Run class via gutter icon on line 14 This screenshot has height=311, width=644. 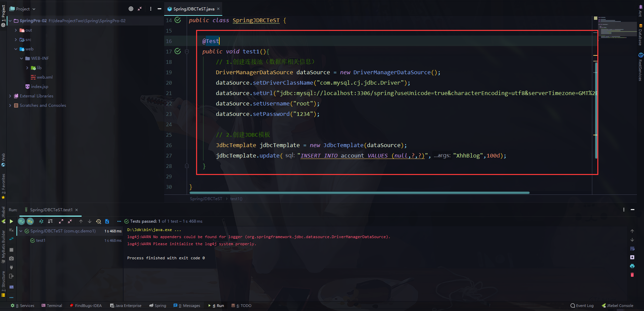tap(178, 20)
